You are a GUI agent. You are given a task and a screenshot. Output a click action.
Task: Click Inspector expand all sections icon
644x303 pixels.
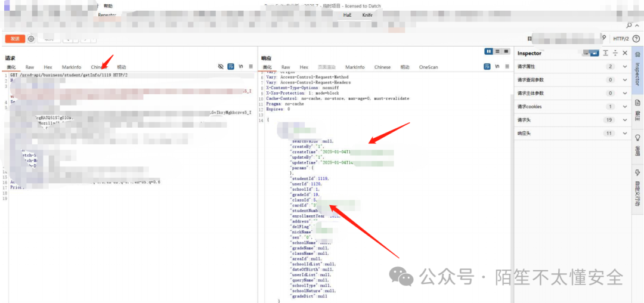[605, 53]
